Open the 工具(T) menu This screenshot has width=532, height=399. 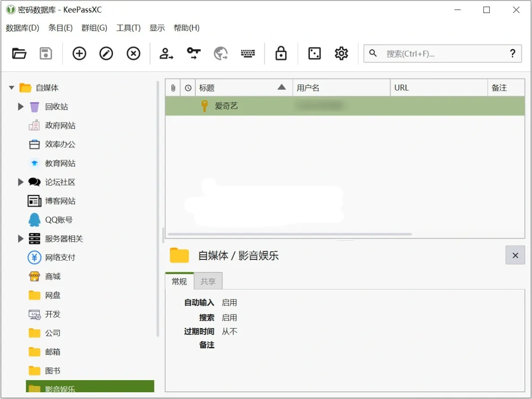coord(128,28)
